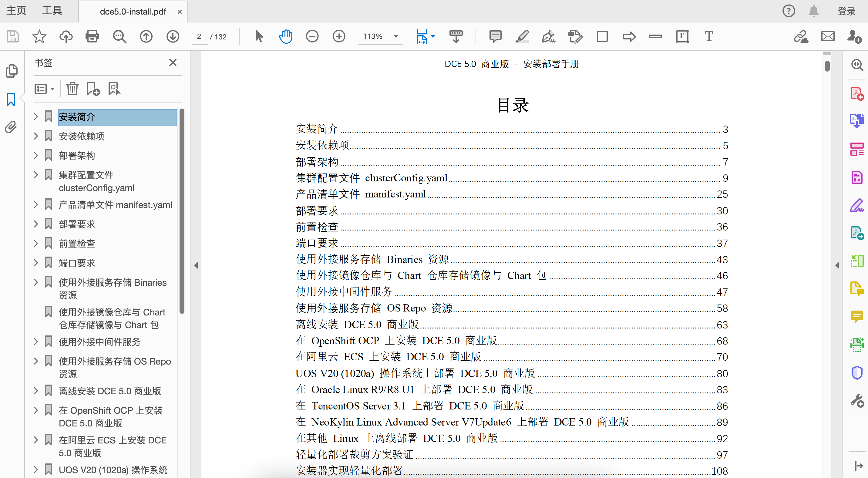Click the highlighter pen tool

pos(522,36)
